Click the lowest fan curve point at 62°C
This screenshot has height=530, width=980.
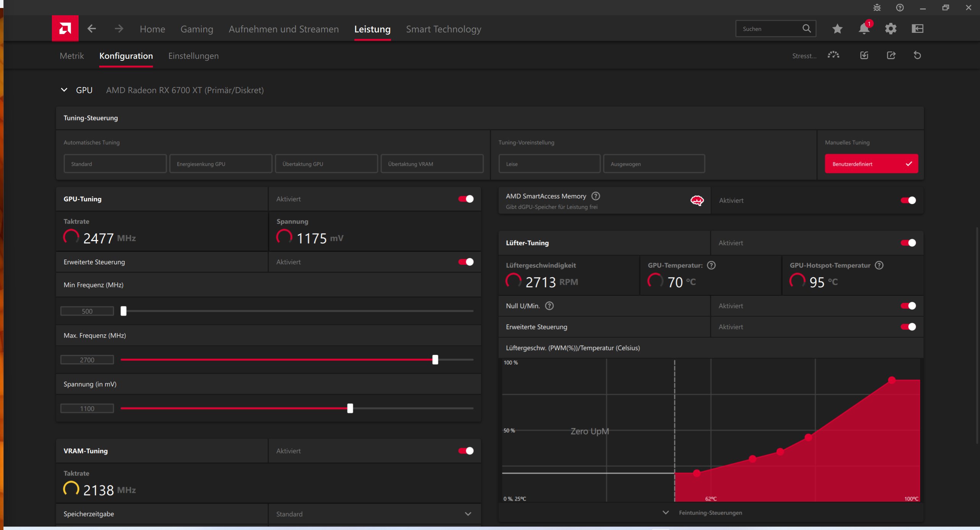pos(697,473)
